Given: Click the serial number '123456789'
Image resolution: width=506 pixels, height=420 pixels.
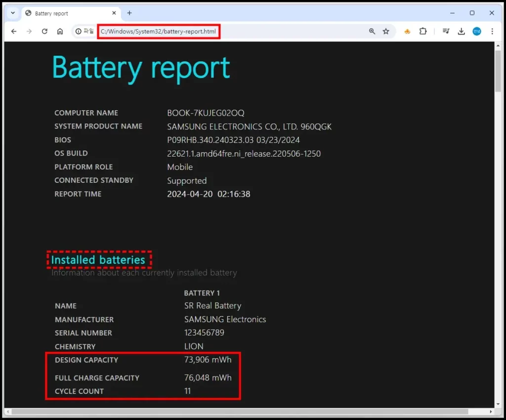Looking at the screenshot, I should pos(204,333).
